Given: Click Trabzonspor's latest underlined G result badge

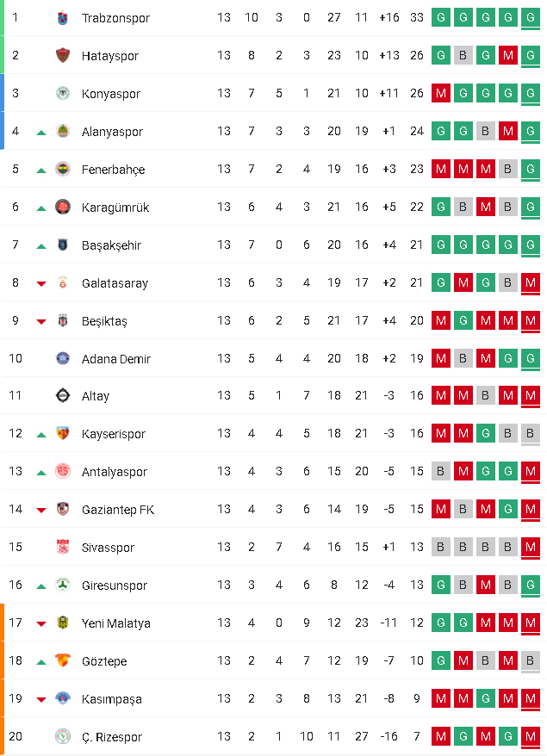Looking at the screenshot, I should (531, 18).
